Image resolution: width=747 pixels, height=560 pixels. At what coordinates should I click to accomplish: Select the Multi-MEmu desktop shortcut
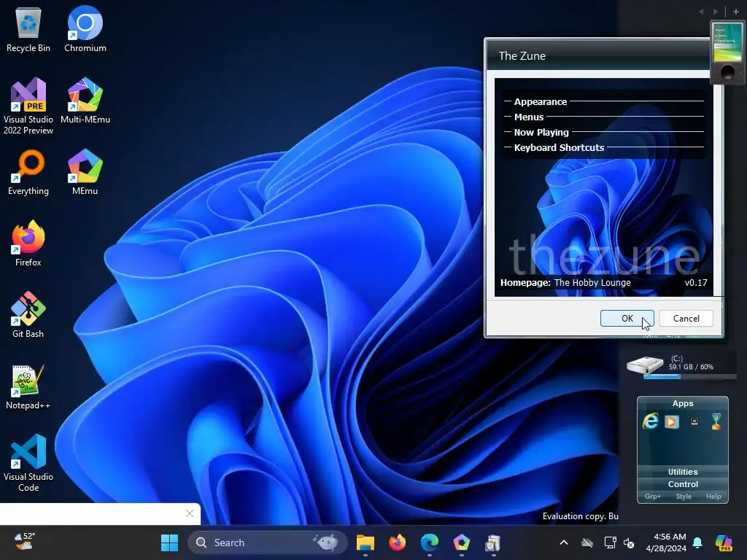[85, 101]
